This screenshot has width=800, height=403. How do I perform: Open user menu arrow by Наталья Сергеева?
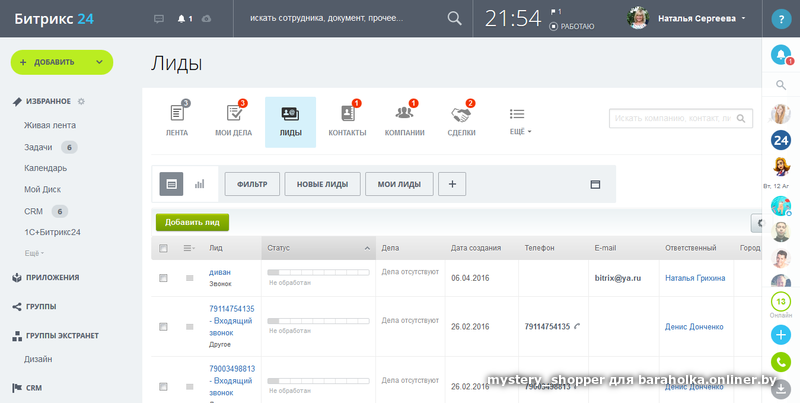pyautogui.click(x=743, y=18)
